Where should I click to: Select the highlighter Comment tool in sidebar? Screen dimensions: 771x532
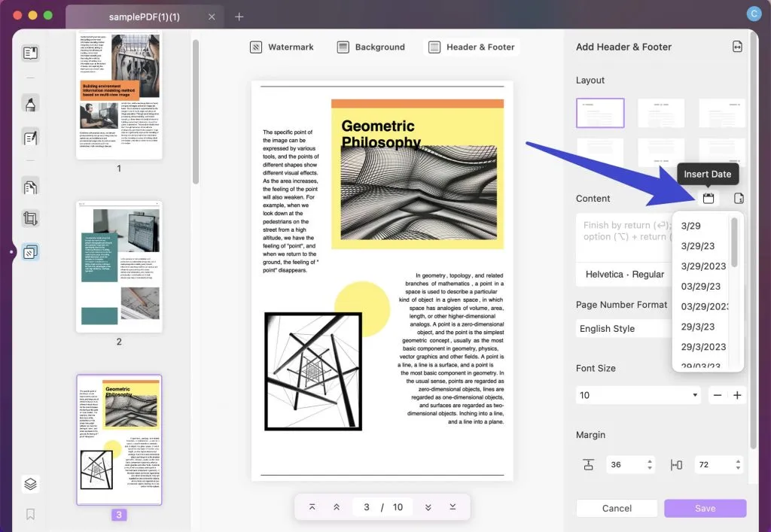click(31, 104)
